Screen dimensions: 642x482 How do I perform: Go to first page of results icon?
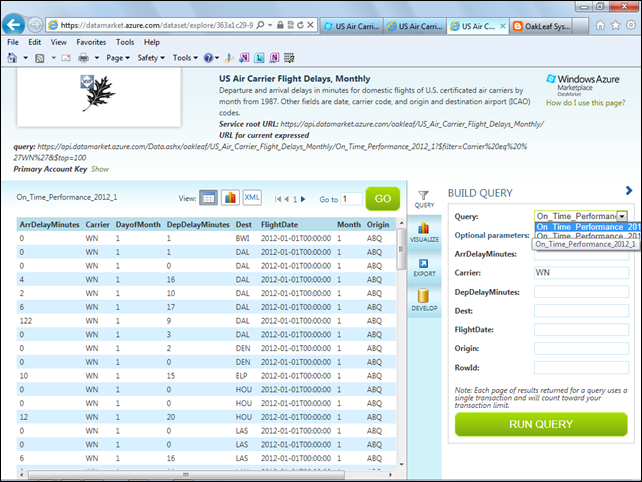coord(278,199)
